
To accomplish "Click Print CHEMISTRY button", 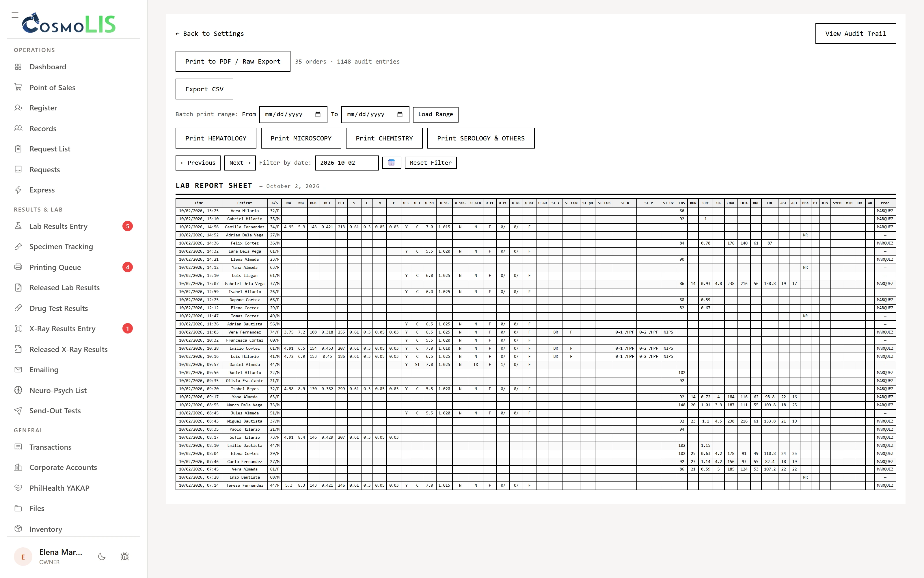I will [x=384, y=138].
